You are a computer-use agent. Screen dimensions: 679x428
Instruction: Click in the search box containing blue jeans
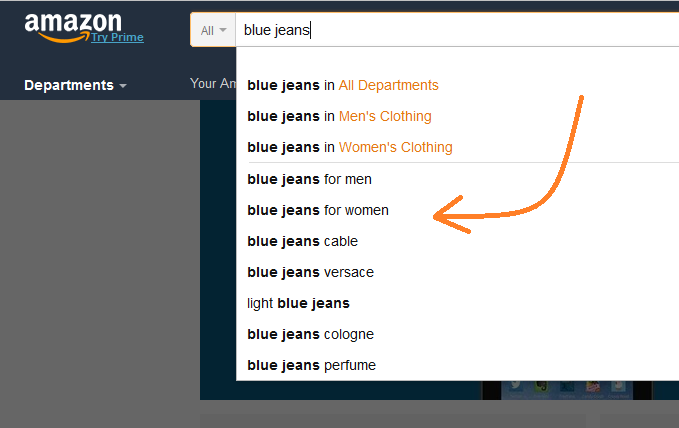(457, 30)
